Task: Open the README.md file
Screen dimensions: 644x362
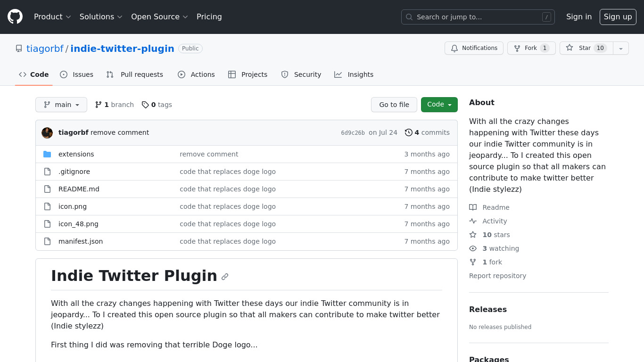Action: [79, 189]
